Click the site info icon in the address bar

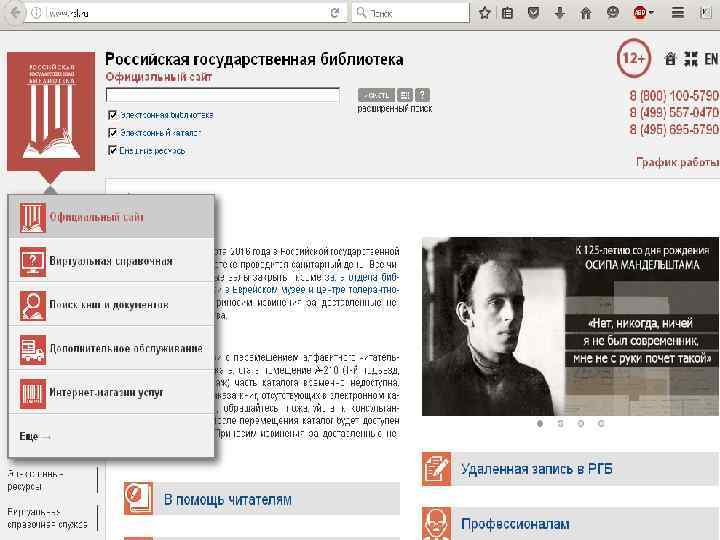pos(36,13)
